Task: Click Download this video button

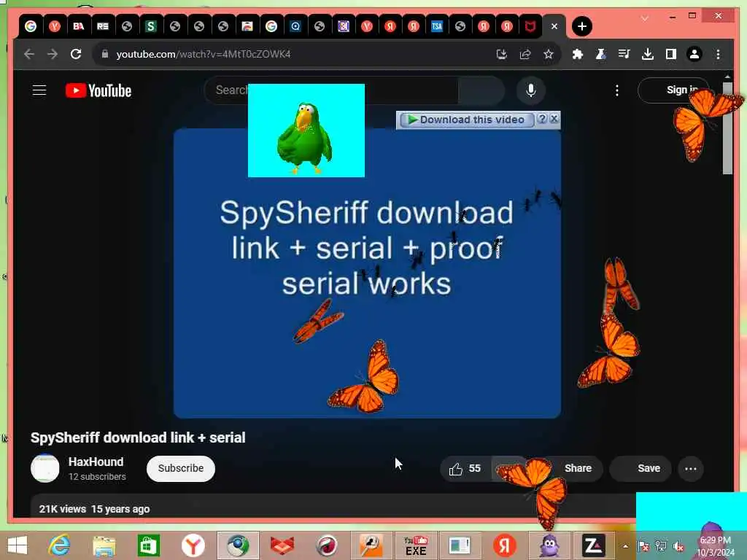Action: coord(466,120)
